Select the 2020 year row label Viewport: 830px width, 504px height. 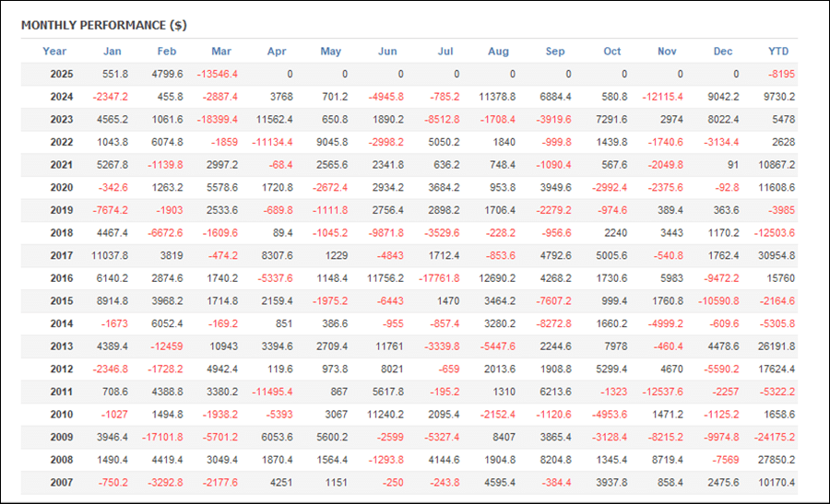[x=62, y=188]
